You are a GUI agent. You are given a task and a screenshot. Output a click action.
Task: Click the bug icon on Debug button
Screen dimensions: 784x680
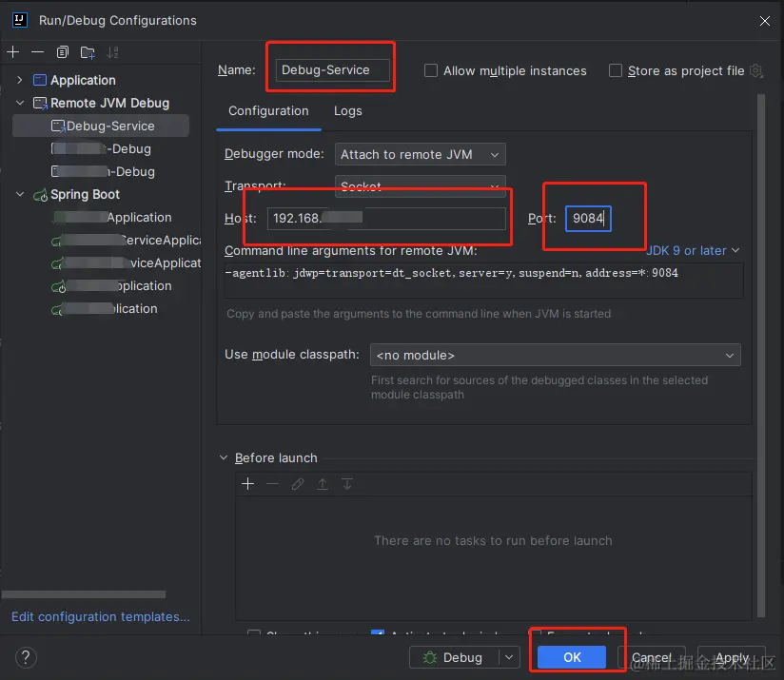pyautogui.click(x=429, y=657)
